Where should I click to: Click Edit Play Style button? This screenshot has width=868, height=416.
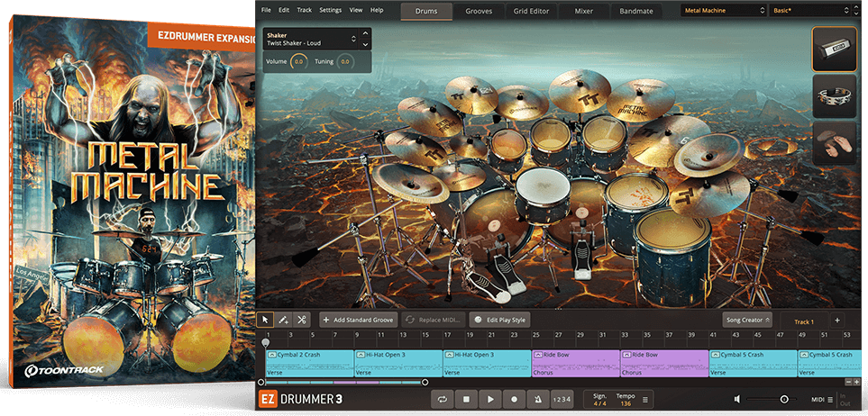(500, 321)
